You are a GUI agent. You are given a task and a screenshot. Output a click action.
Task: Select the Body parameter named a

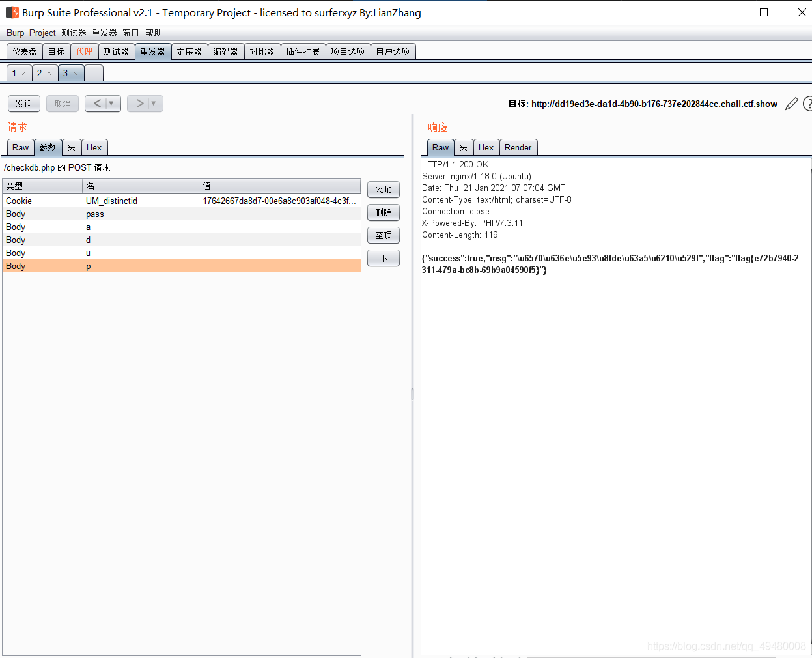(x=182, y=227)
